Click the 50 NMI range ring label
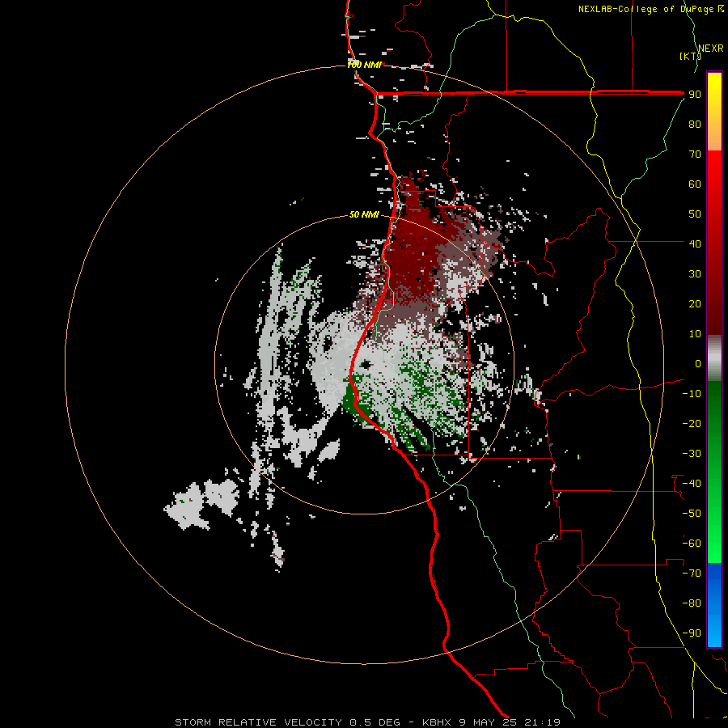 364,214
